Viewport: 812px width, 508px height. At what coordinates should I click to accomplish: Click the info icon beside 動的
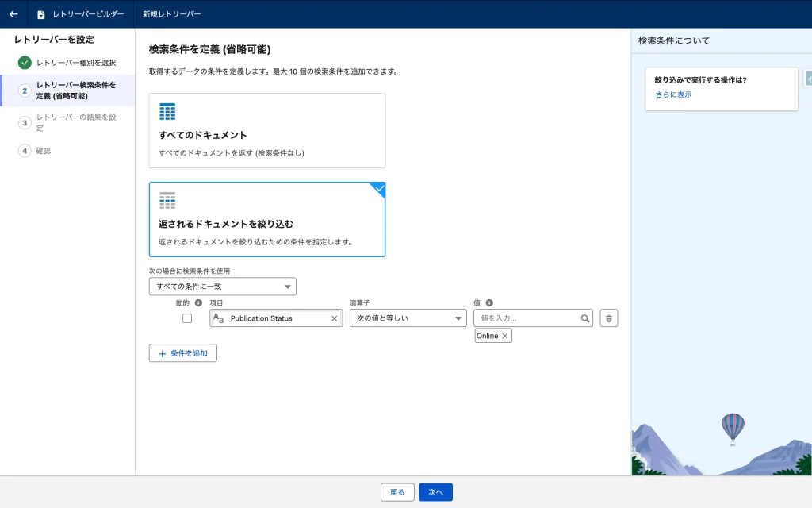(198, 302)
